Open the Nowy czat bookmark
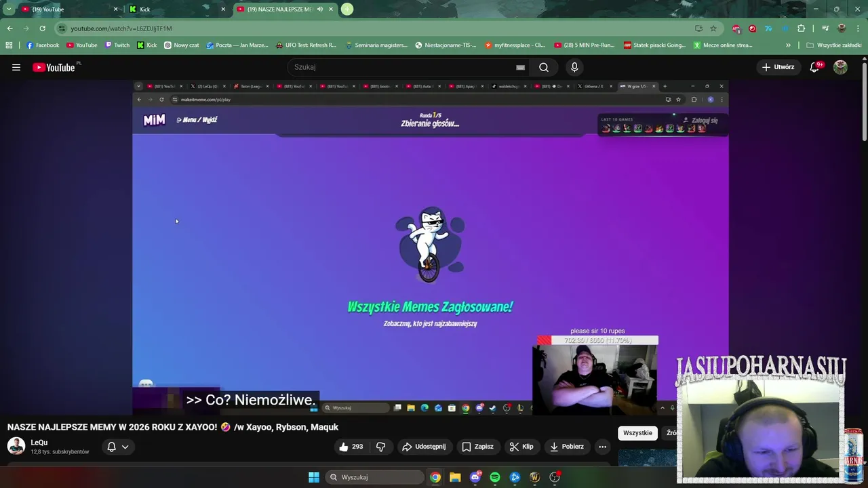 click(182, 45)
